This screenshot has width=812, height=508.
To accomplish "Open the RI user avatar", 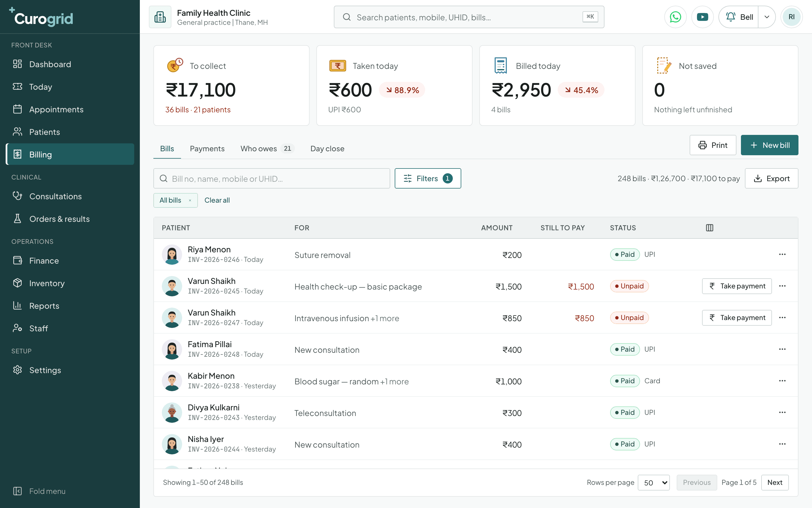I will 791,17.
